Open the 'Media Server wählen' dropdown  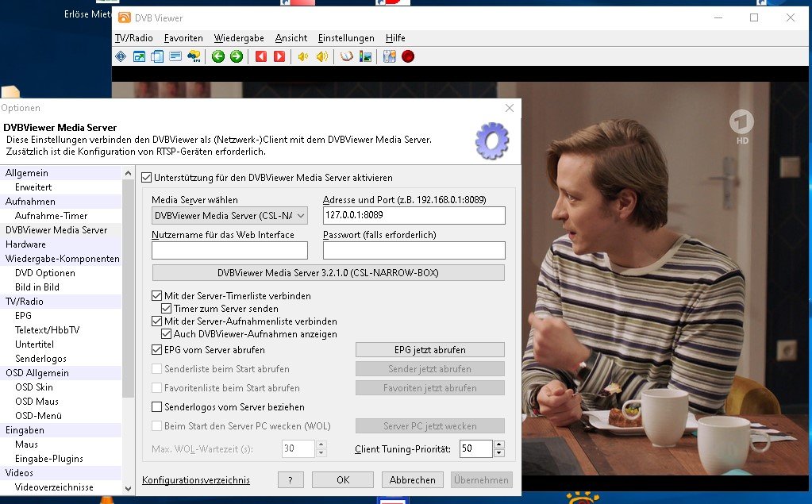(x=229, y=216)
